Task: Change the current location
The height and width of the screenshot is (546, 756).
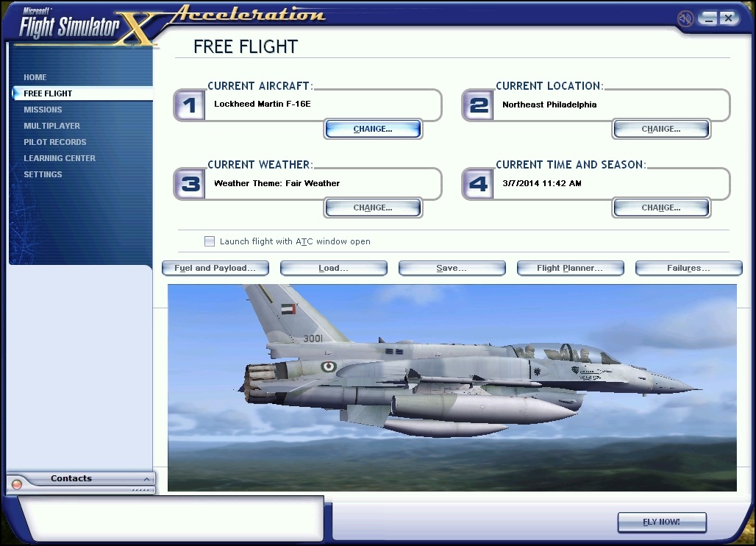Action: coord(660,129)
